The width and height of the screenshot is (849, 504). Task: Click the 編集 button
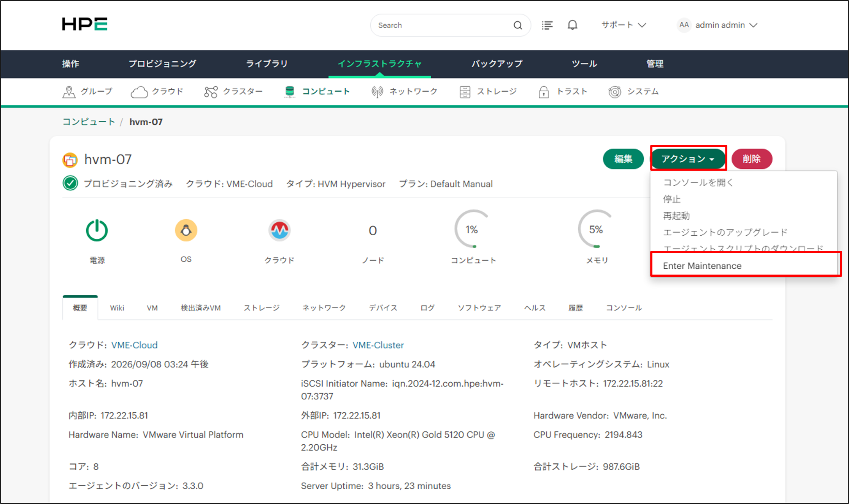(x=623, y=159)
